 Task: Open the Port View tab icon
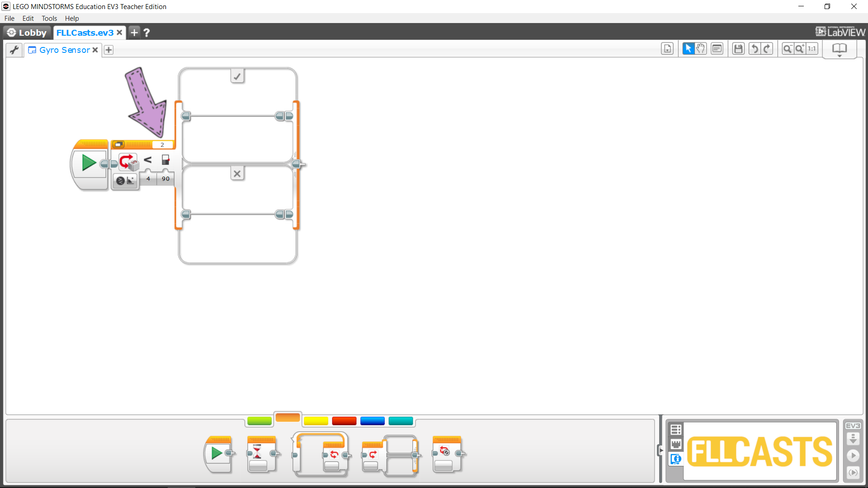click(676, 444)
